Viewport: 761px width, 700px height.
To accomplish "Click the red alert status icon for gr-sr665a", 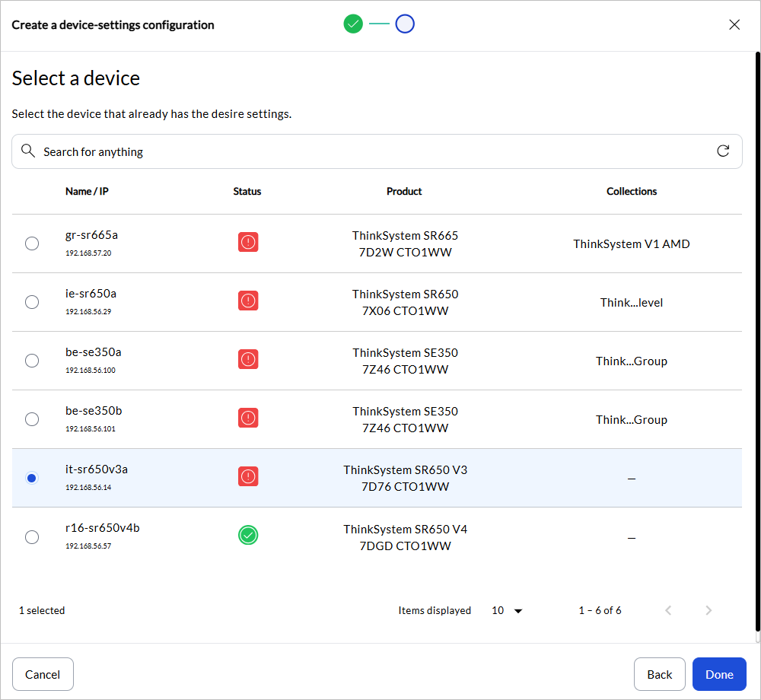I will (x=248, y=242).
